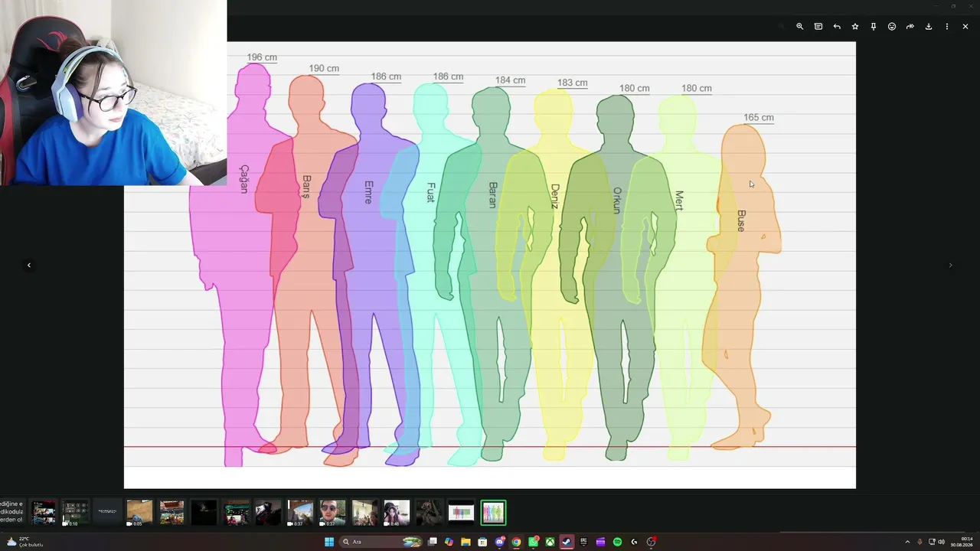Add an emoji reaction to the image

pyautogui.click(x=892, y=26)
